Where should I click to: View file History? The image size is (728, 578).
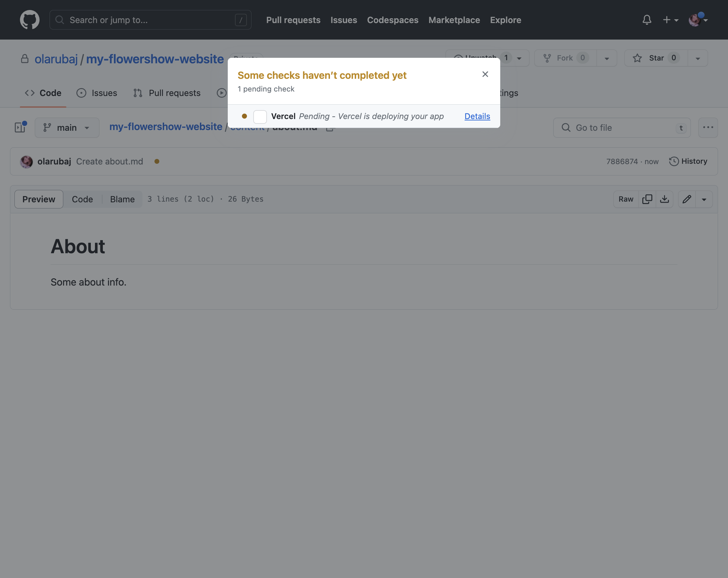688,161
